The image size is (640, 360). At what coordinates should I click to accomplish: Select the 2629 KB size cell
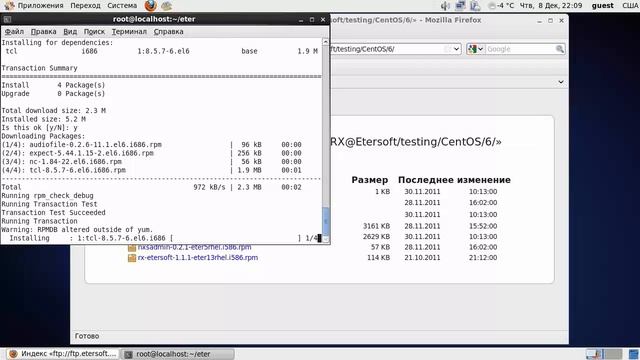(376, 236)
